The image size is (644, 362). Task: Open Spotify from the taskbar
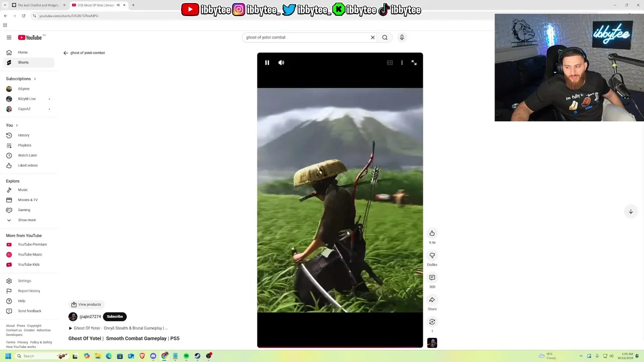pos(186,356)
